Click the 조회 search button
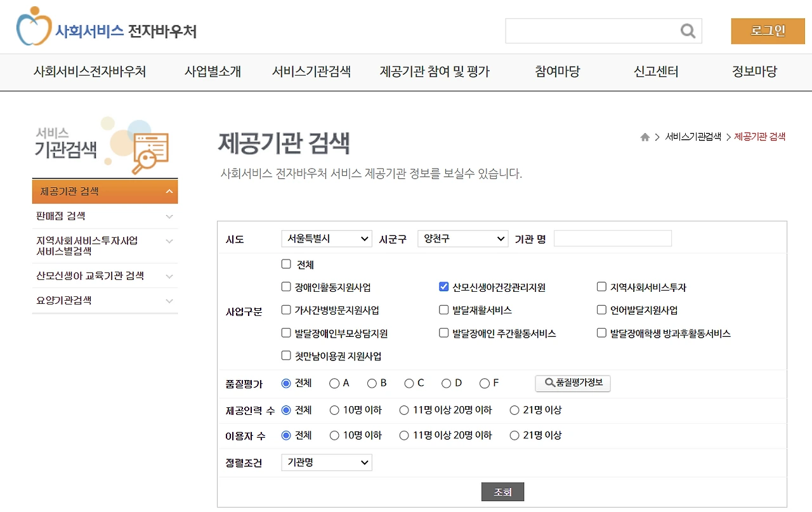This screenshot has width=812, height=512. [502, 491]
